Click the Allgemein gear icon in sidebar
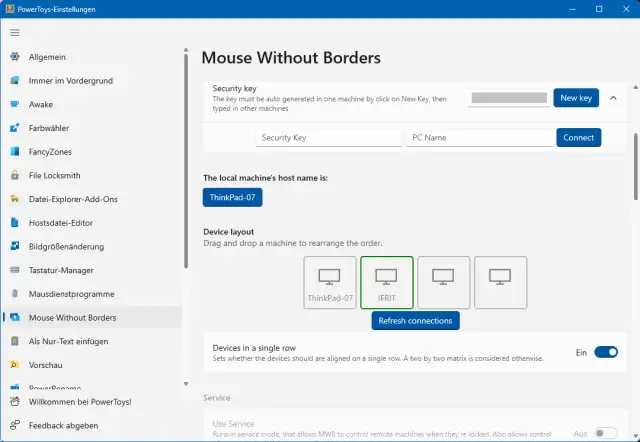The width and height of the screenshot is (640, 442). tap(15, 56)
